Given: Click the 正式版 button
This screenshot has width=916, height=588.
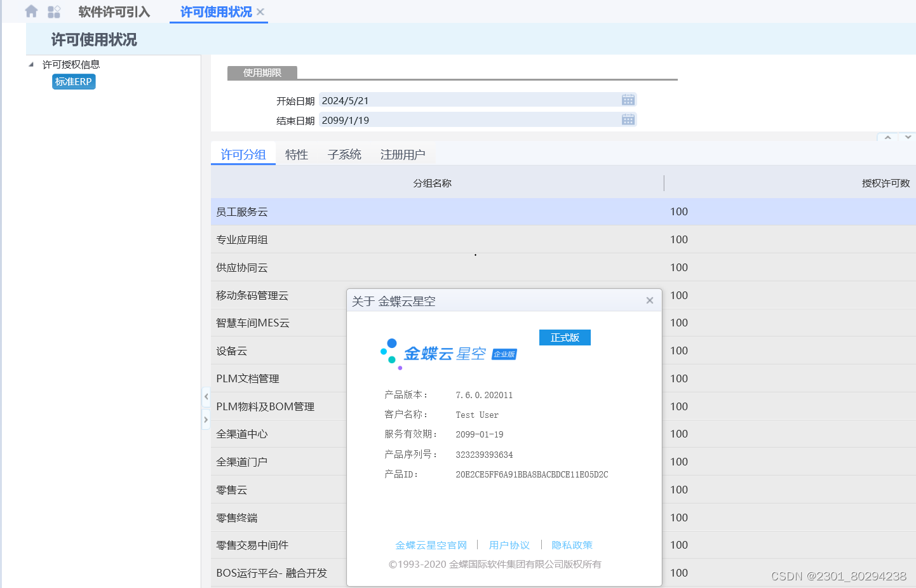Looking at the screenshot, I should click(x=565, y=337).
